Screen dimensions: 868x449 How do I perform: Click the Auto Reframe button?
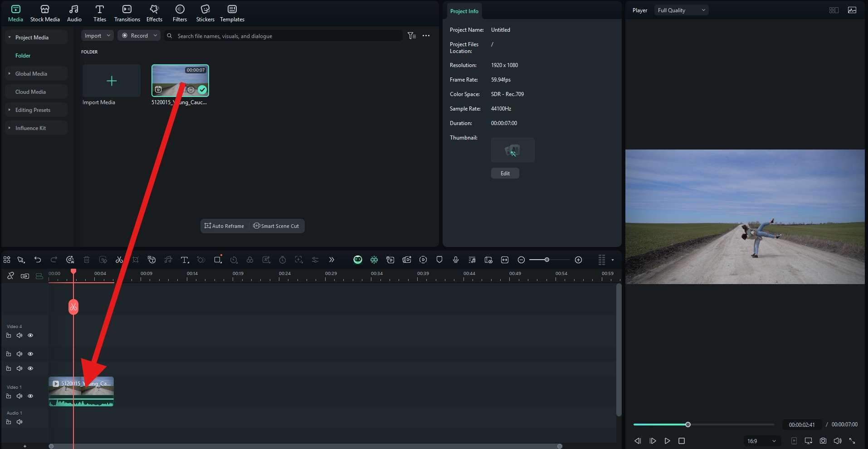[x=224, y=226]
